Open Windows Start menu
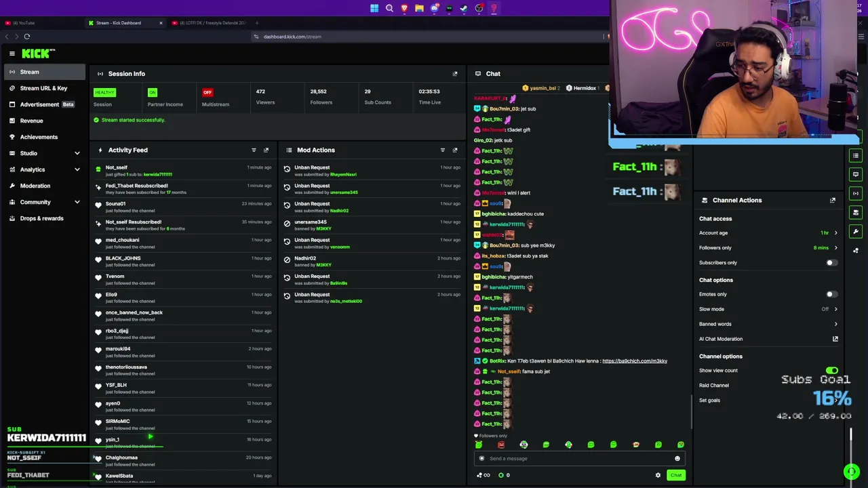The height and width of the screenshot is (488, 868). pyautogui.click(x=374, y=8)
